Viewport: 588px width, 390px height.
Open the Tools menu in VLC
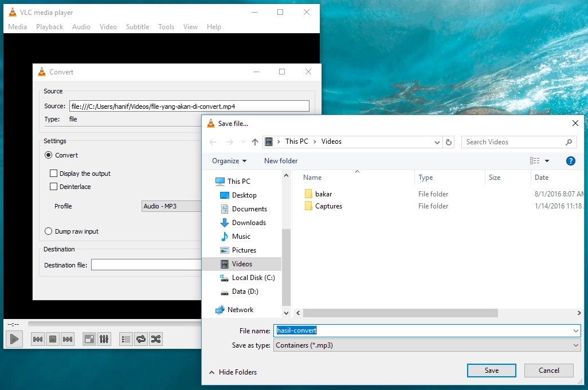[166, 27]
